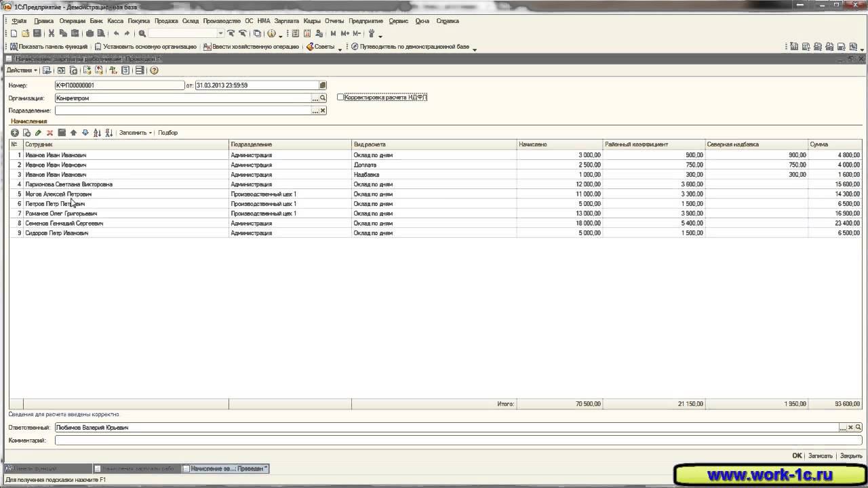Image resolution: width=868 pixels, height=488 pixels.
Task: Click the magnifier open button for Организация
Action: [x=323, y=98]
